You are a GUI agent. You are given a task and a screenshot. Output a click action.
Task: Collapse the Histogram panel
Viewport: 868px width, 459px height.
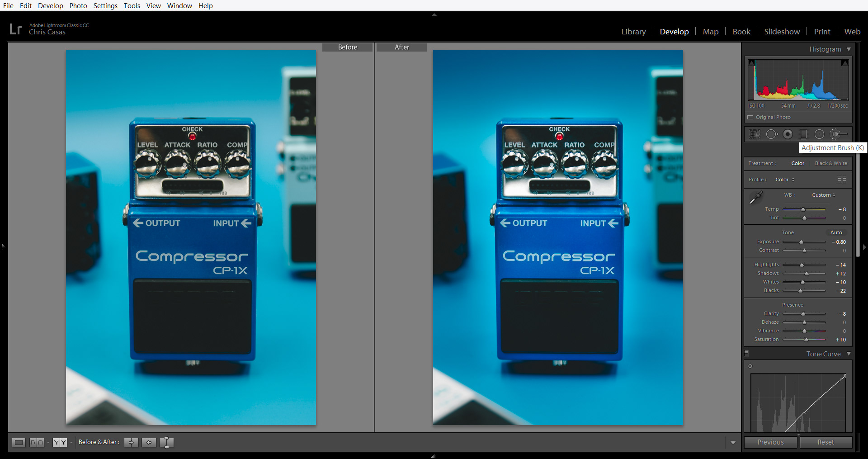click(x=849, y=49)
